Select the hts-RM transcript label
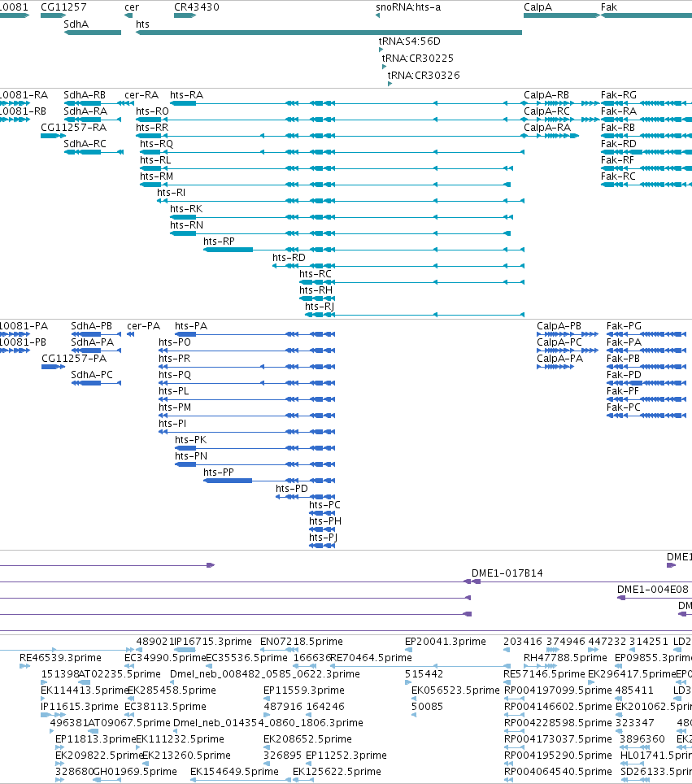 point(156,176)
